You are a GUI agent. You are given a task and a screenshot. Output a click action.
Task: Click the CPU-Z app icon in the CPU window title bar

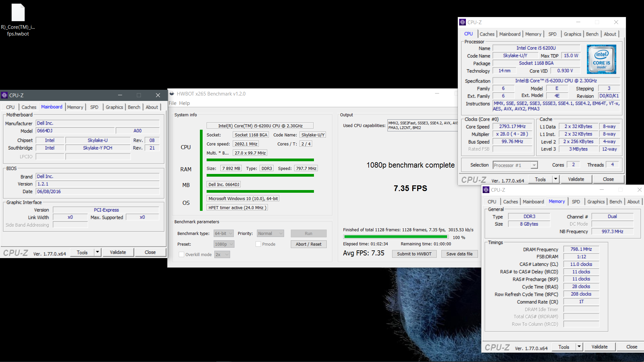coord(463,22)
